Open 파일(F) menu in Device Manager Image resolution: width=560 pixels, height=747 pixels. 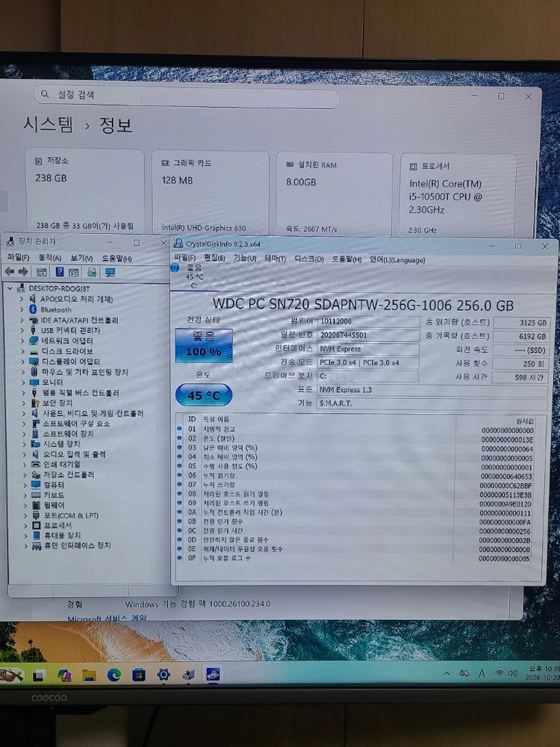tap(18, 257)
